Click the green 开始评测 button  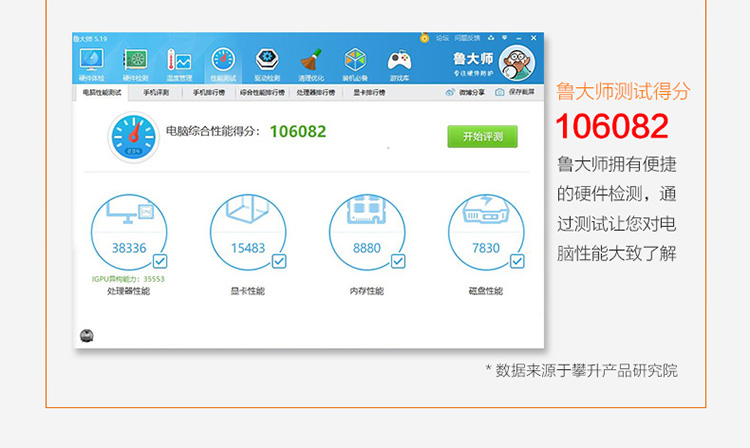(482, 137)
